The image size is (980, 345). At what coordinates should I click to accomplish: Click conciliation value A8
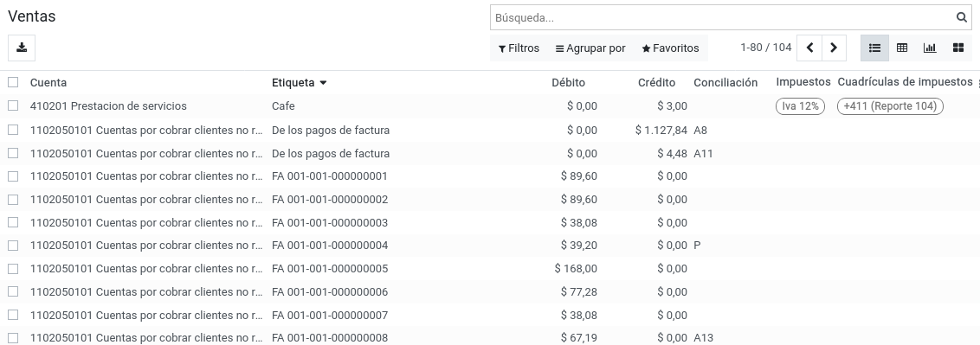click(x=700, y=130)
